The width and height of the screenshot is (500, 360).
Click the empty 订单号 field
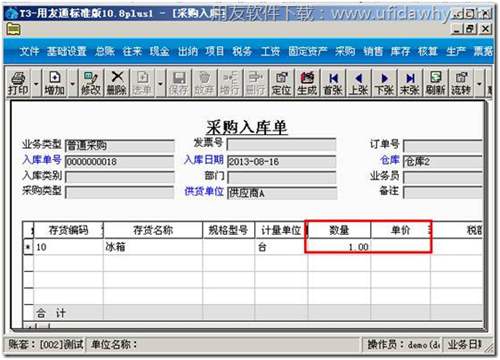click(443, 146)
